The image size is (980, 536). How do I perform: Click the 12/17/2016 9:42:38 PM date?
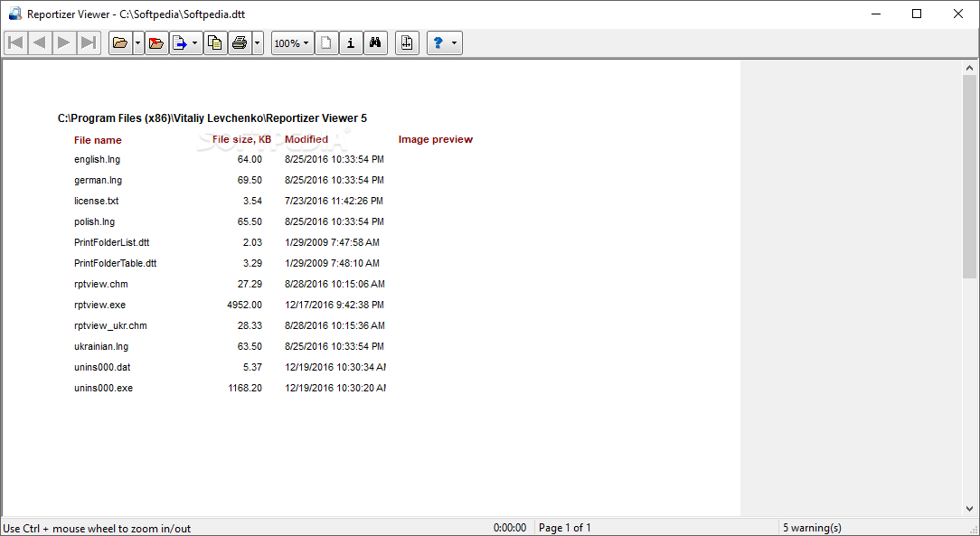[x=335, y=305]
